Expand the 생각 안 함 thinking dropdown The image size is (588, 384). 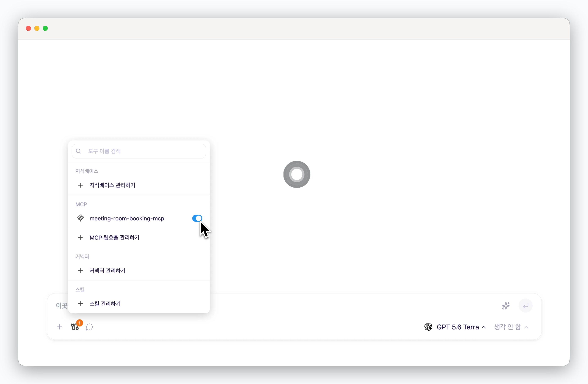pos(511,327)
